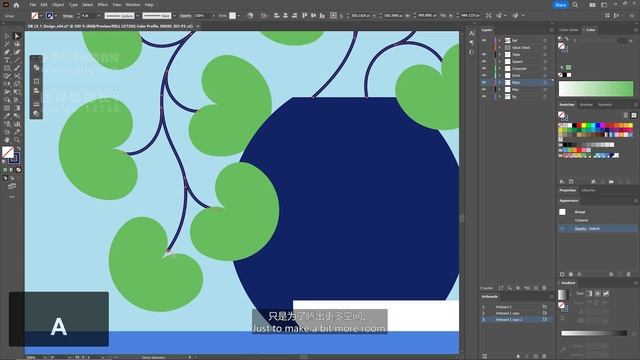Select the Direct Selection tool
The image size is (640, 360).
pyautogui.click(x=17, y=36)
